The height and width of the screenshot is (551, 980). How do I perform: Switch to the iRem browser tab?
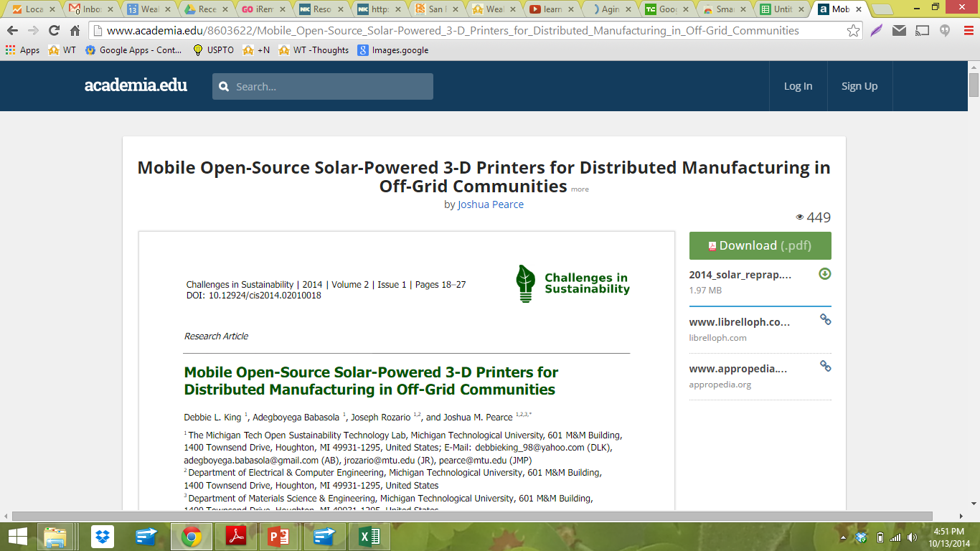[263, 9]
